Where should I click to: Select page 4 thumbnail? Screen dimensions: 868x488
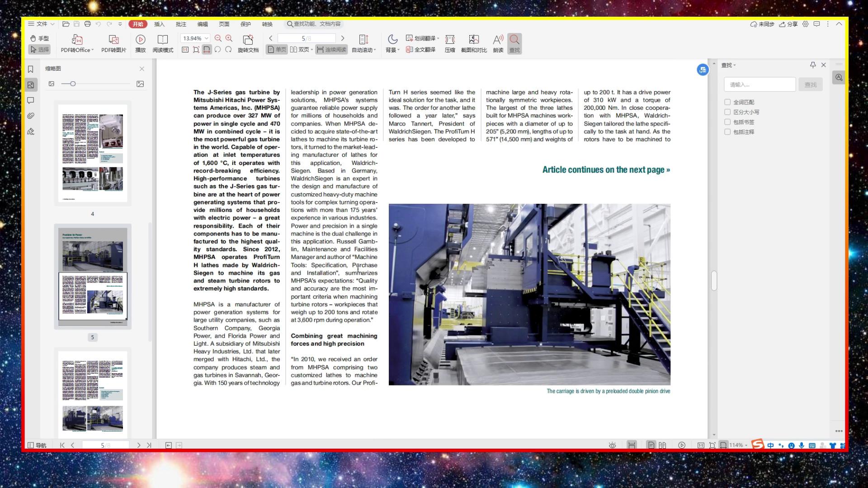(93, 153)
